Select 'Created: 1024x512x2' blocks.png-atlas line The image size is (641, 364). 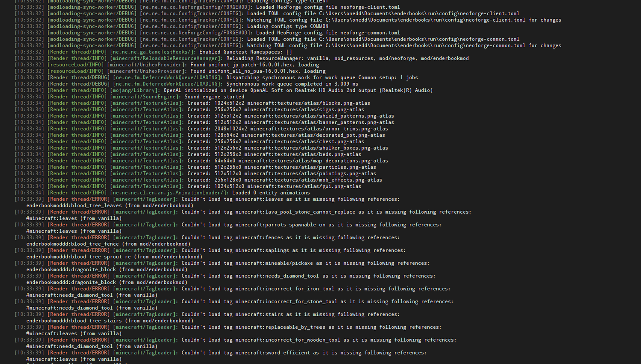click(192, 103)
